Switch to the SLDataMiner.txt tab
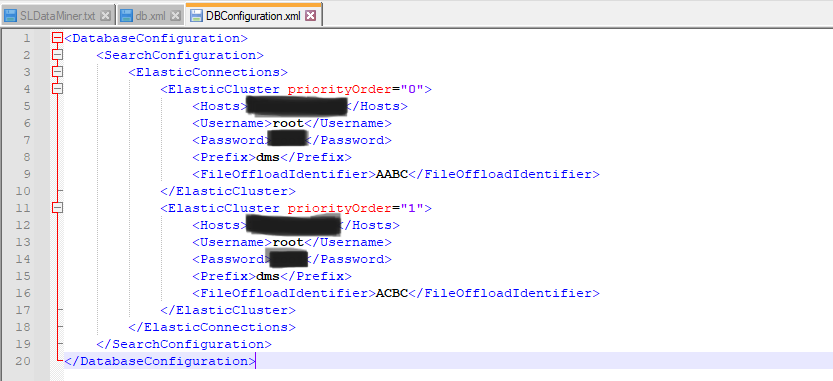Viewport: 833px width, 381px height. tap(57, 15)
